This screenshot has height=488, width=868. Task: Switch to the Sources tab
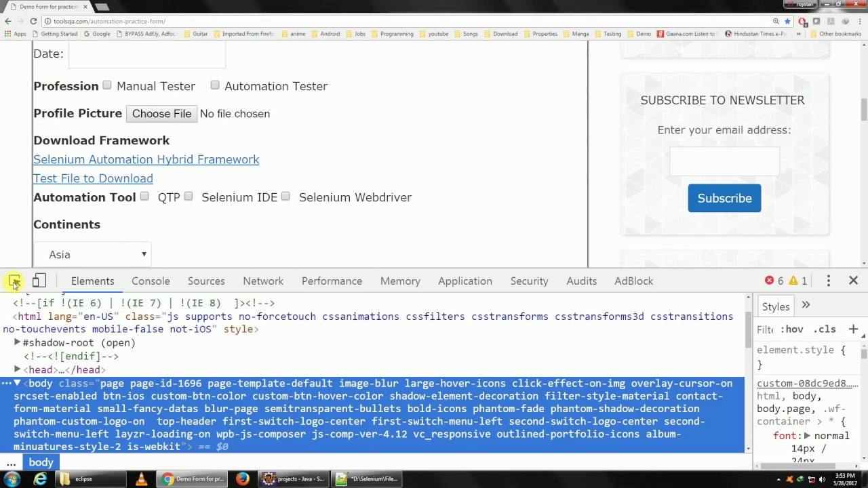coord(206,281)
